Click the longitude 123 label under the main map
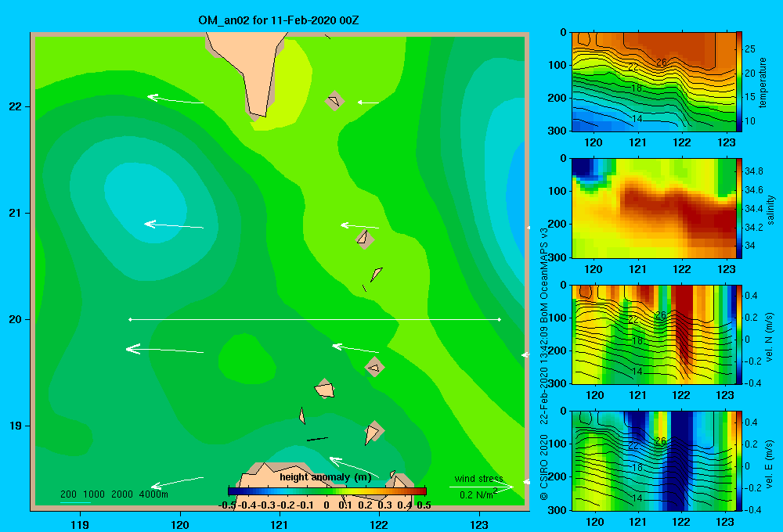Image resolution: width=783 pixels, height=532 pixels. [x=479, y=524]
